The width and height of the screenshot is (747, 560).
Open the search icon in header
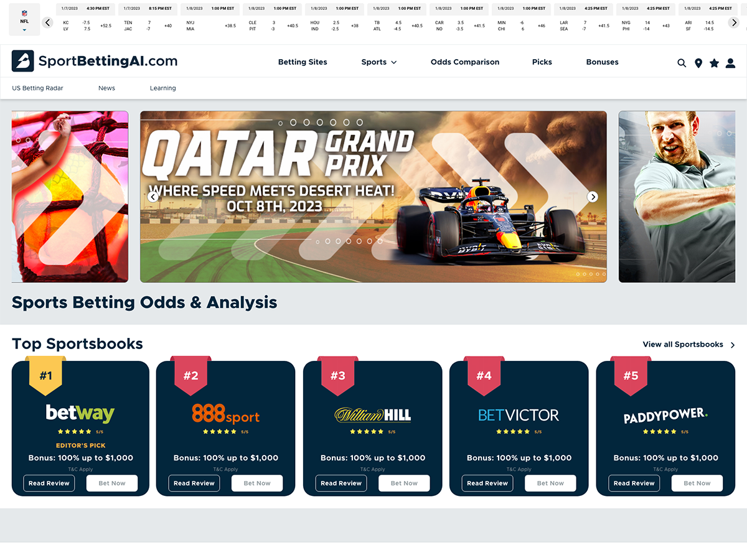682,63
